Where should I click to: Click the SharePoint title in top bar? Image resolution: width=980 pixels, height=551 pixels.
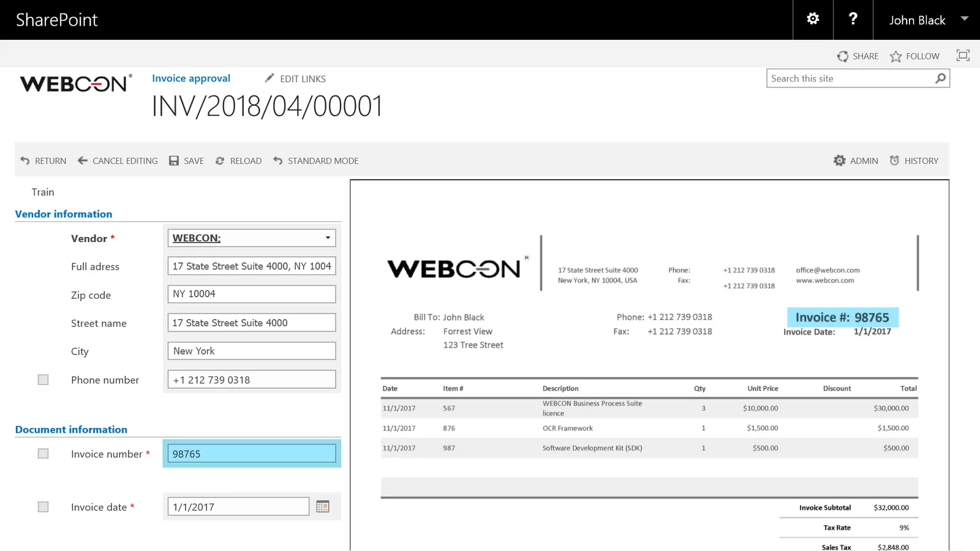click(x=56, y=20)
